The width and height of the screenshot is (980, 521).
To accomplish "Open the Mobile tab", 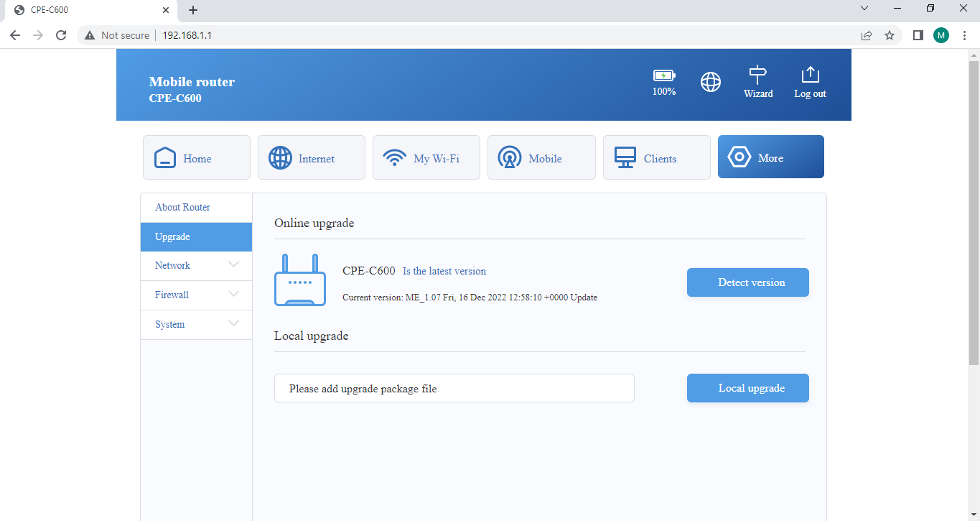I will (541, 157).
